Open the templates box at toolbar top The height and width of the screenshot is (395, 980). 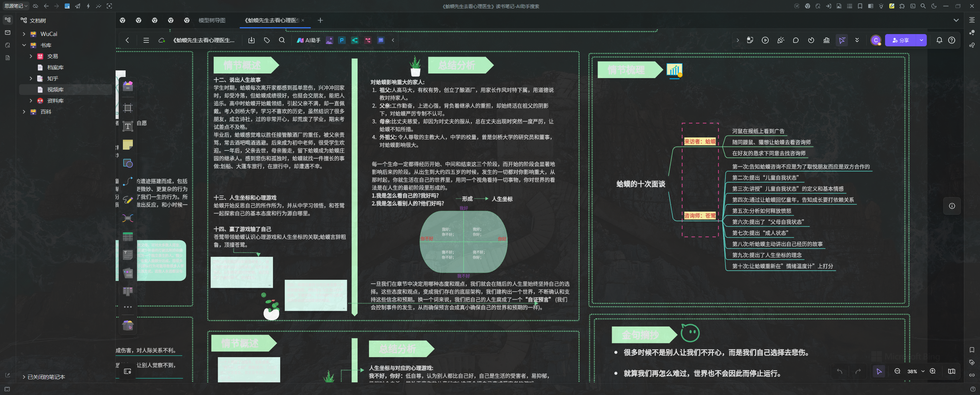tap(128, 86)
